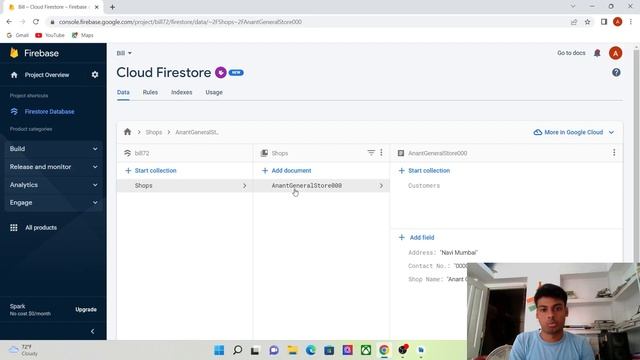Share this page icon
Screen dimensions: 640x360
coord(574,22)
